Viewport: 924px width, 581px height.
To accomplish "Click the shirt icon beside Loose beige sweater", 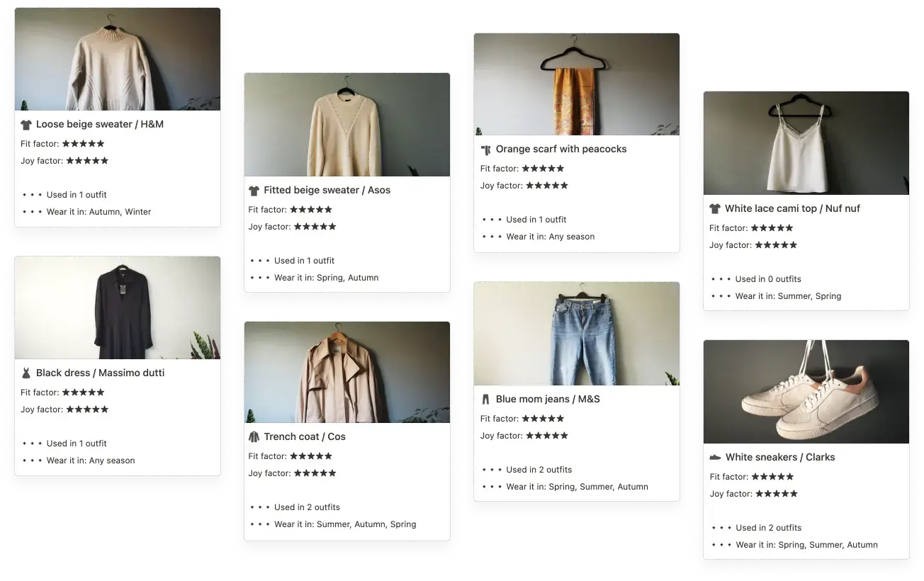I will tap(26, 125).
